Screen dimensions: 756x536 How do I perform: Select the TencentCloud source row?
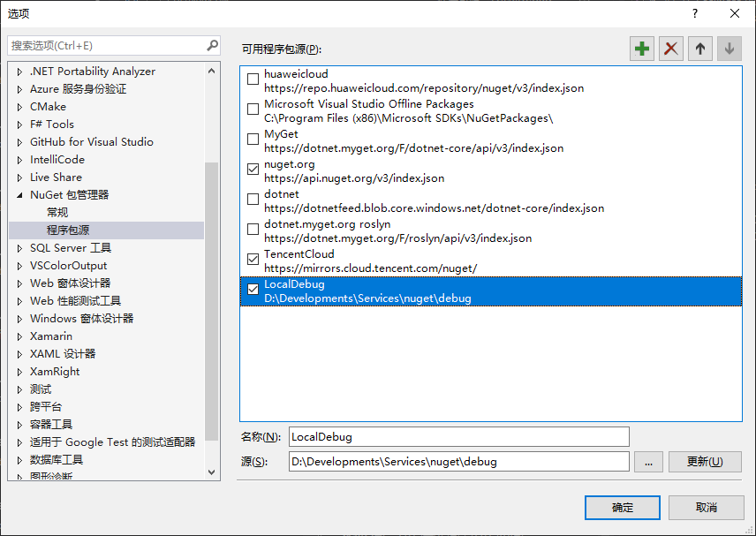pos(491,261)
